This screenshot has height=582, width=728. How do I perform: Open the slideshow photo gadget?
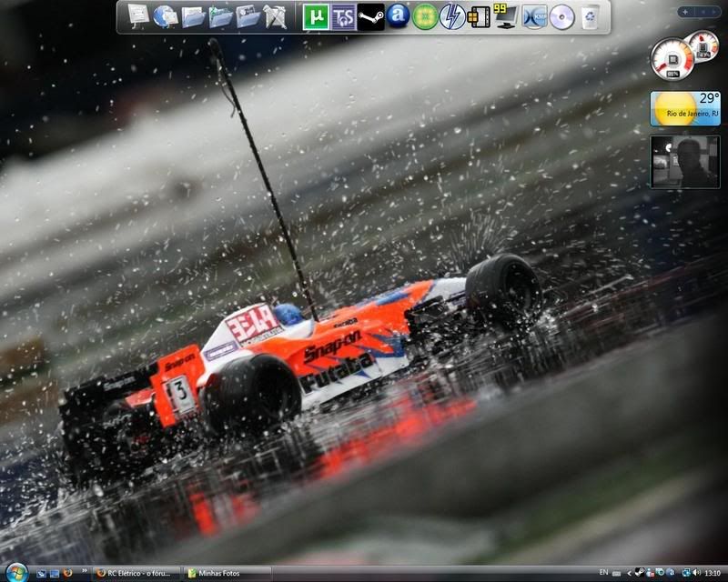[685, 162]
